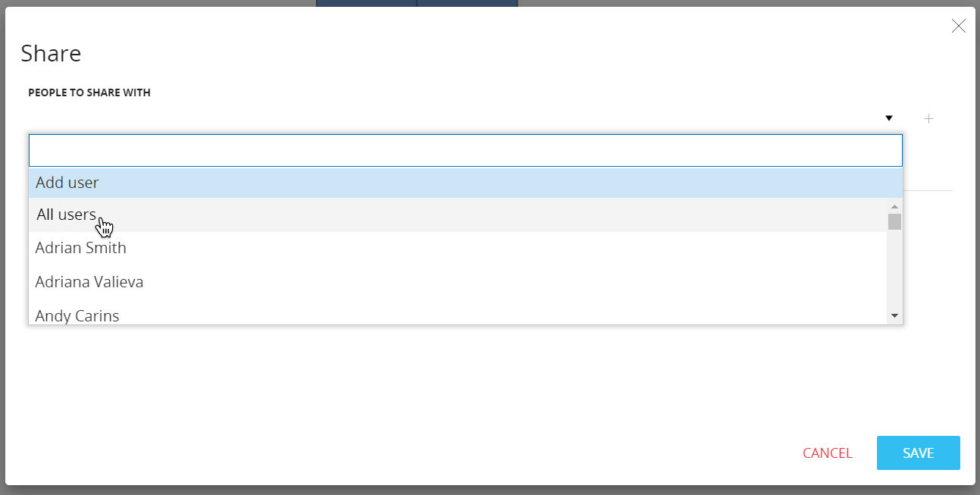Click the 'People to share with' label
Screen dimensions: 980x495
89,93
